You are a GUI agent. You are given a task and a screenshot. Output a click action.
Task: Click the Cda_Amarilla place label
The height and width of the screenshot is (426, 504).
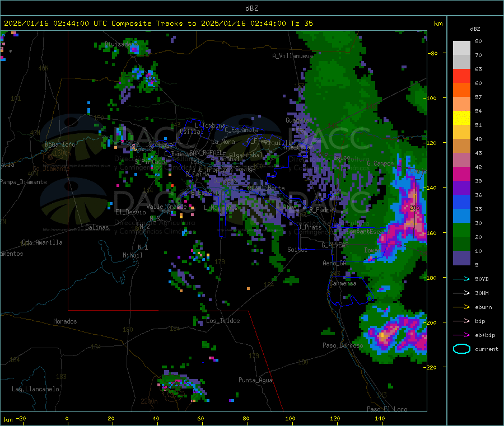(x=42, y=242)
